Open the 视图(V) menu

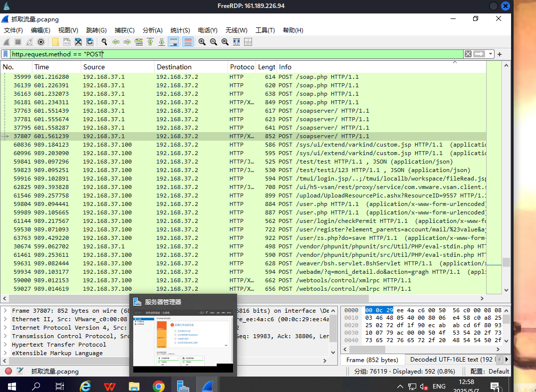click(68, 30)
